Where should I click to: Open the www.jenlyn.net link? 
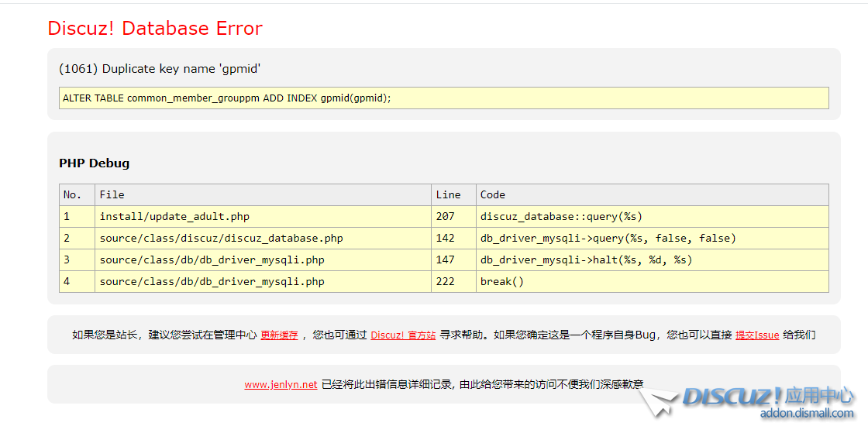[281, 385]
